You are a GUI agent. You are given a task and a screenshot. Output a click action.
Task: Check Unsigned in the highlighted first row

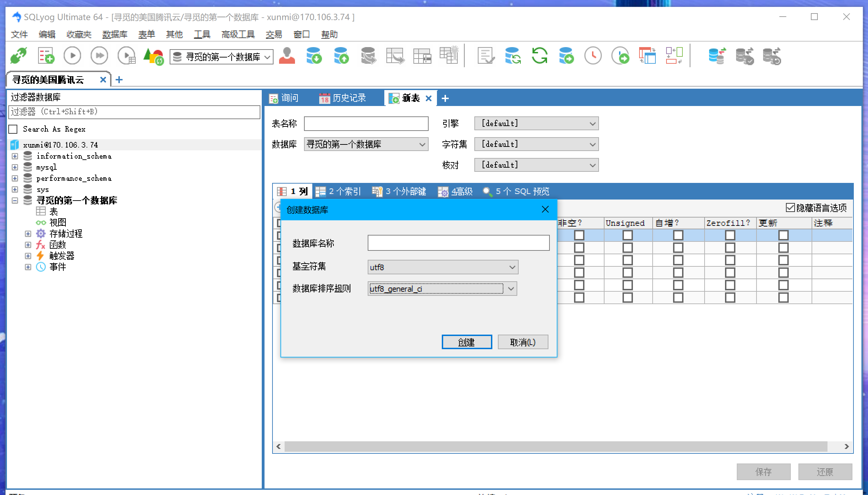[628, 236]
